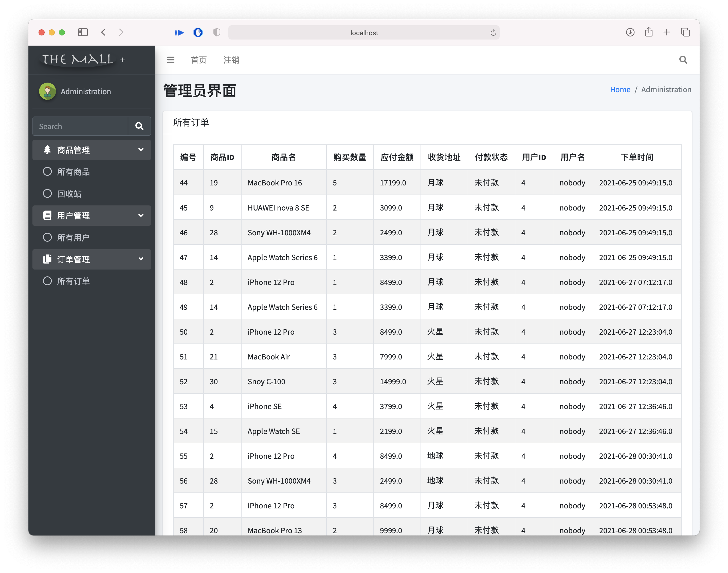Click THE MALL logo
The width and height of the screenshot is (728, 573).
(78, 59)
